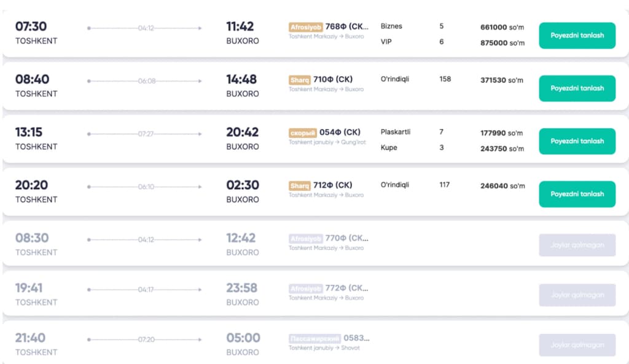Click the Afrosiyob badge on train 768Ф

point(305,27)
